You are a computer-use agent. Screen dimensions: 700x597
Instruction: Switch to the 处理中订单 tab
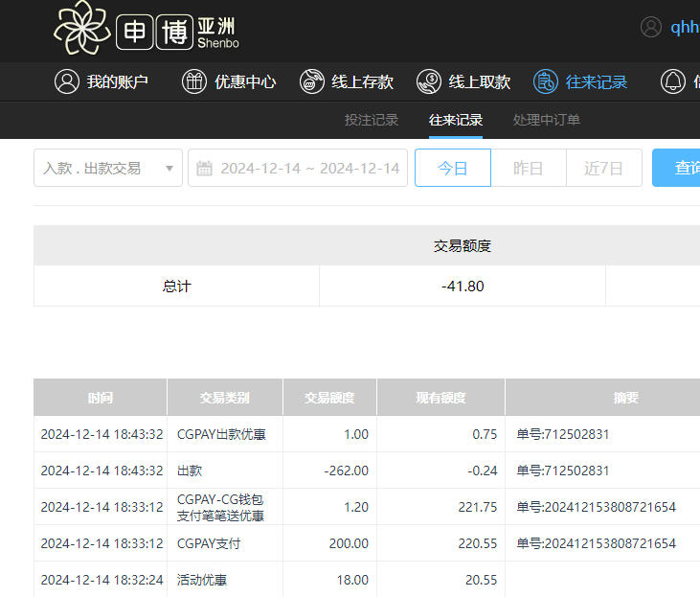click(547, 120)
